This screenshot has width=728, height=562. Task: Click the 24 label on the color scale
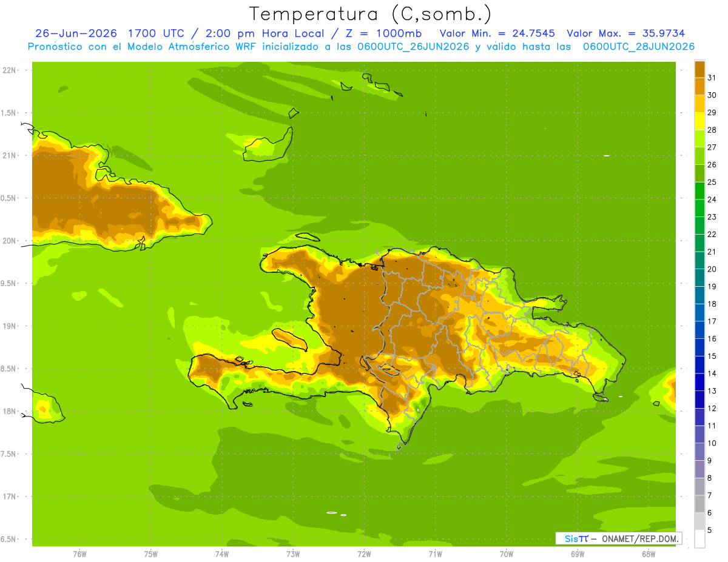[712, 199]
